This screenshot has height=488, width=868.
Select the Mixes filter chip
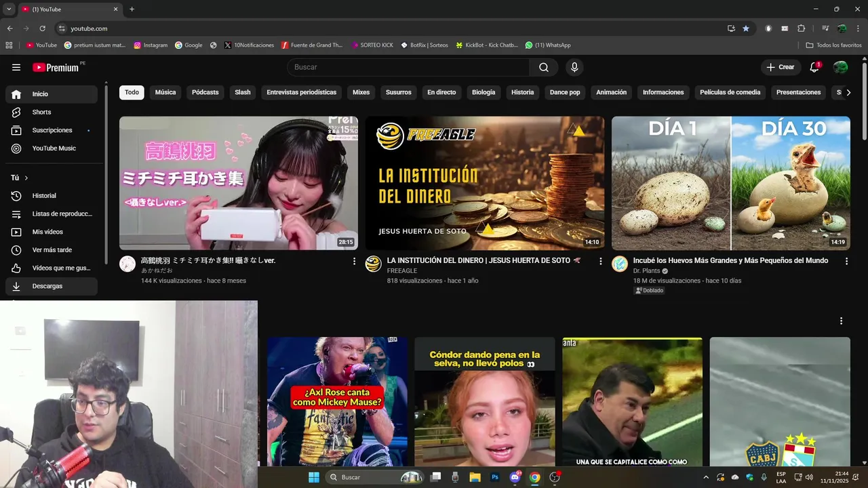361,92
